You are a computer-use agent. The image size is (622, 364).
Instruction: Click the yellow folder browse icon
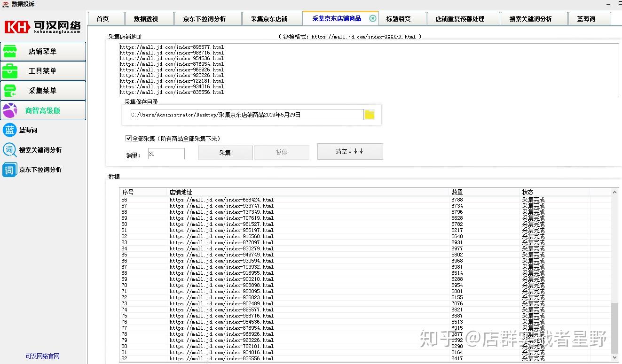[370, 115]
